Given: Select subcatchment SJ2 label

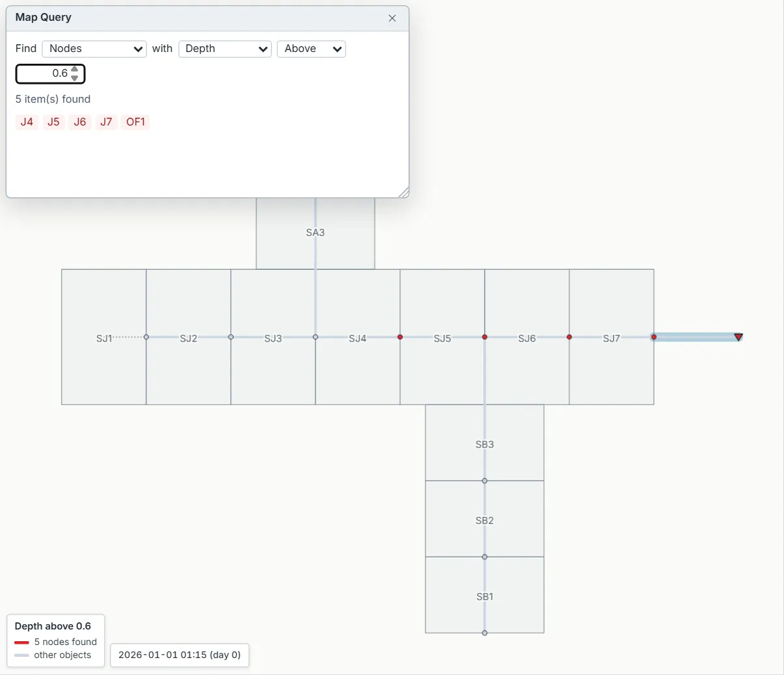Looking at the screenshot, I should pyautogui.click(x=189, y=338).
